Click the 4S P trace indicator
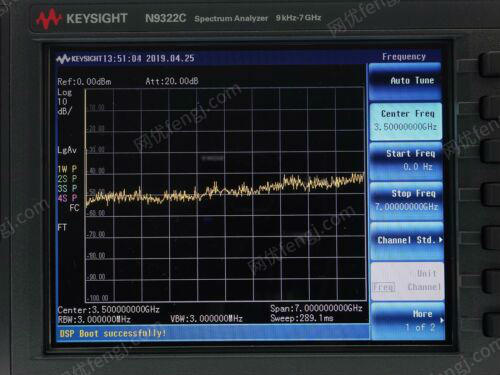 point(67,198)
